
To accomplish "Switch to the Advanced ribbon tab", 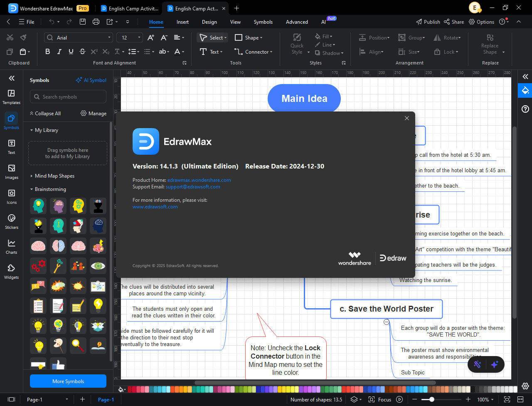I will pos(297,22).
